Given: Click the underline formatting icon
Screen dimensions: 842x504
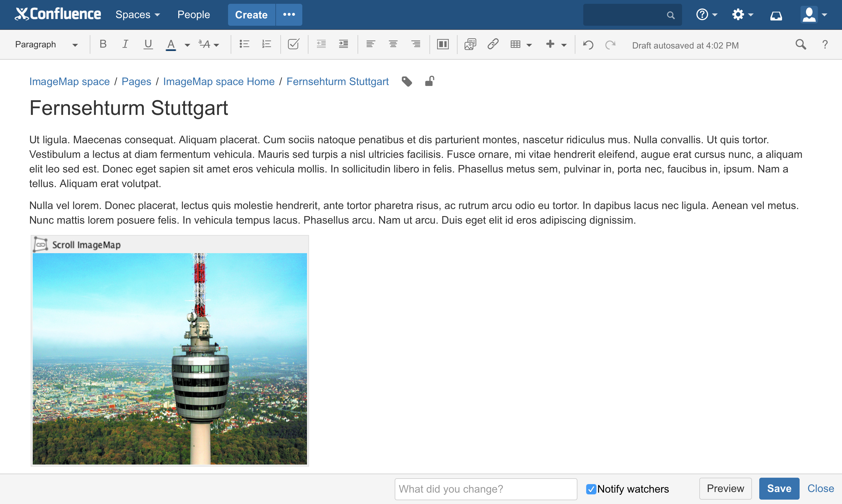Looking at the screenshot, I should (x=147, y=45).
